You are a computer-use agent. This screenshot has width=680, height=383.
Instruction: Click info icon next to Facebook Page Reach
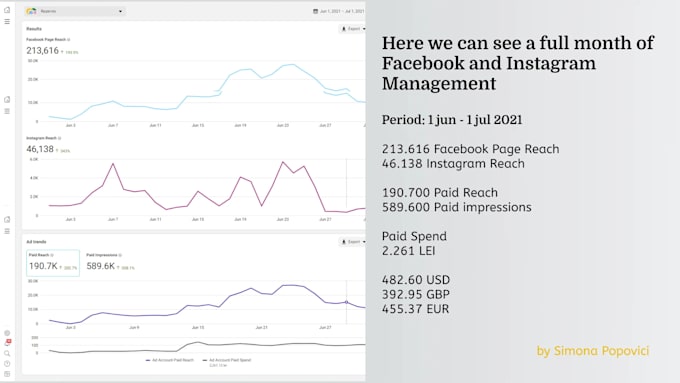coord(69,39)
